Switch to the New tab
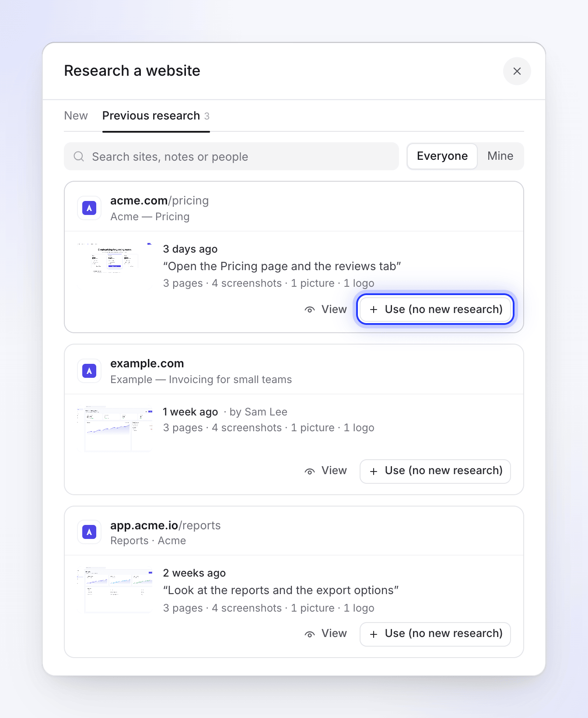 [76, 116]
